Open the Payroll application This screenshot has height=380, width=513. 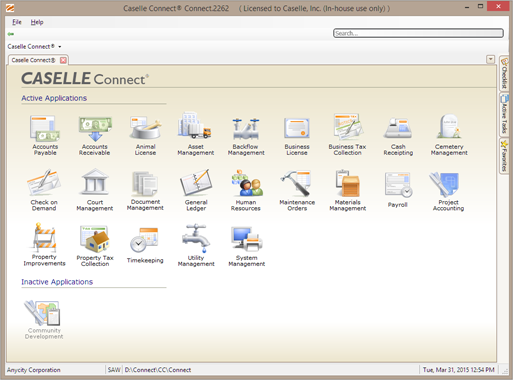398,189
